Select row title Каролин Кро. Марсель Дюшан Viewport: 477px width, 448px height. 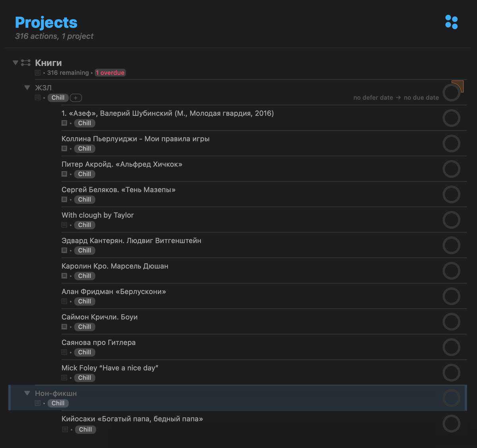[x=115, y=266]
